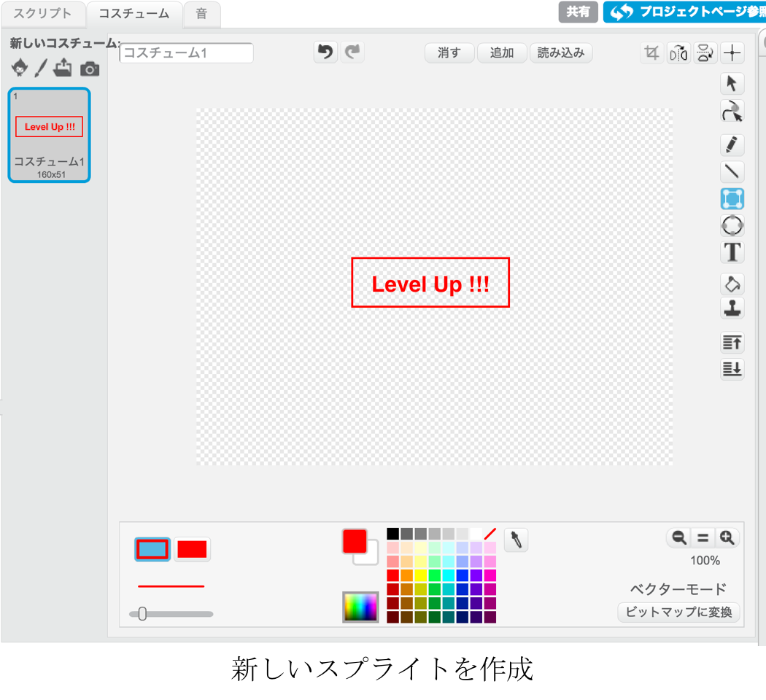Choose outline rectangle mode
Image resolution: width=766 pixels, height=700 pixels.
coord(152,549)
